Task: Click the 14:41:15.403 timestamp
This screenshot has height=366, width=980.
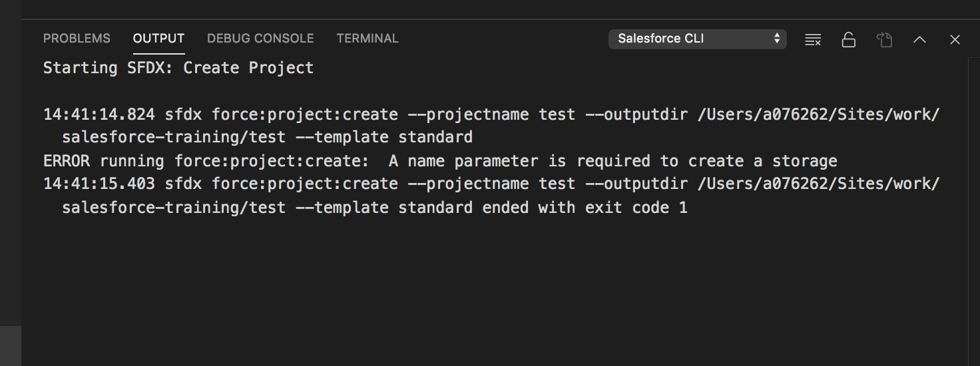Action: click(99, 184)
